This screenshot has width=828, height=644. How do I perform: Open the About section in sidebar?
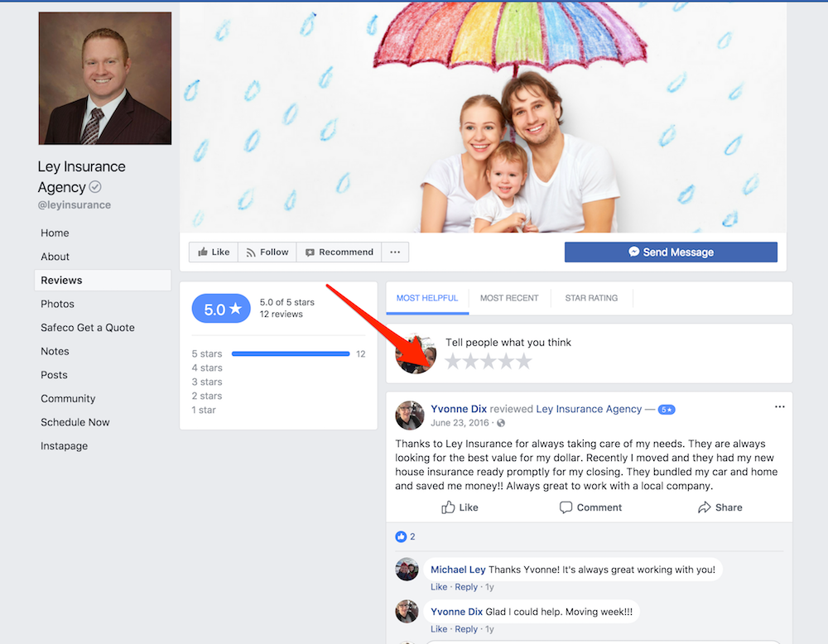tap(55, 257)
